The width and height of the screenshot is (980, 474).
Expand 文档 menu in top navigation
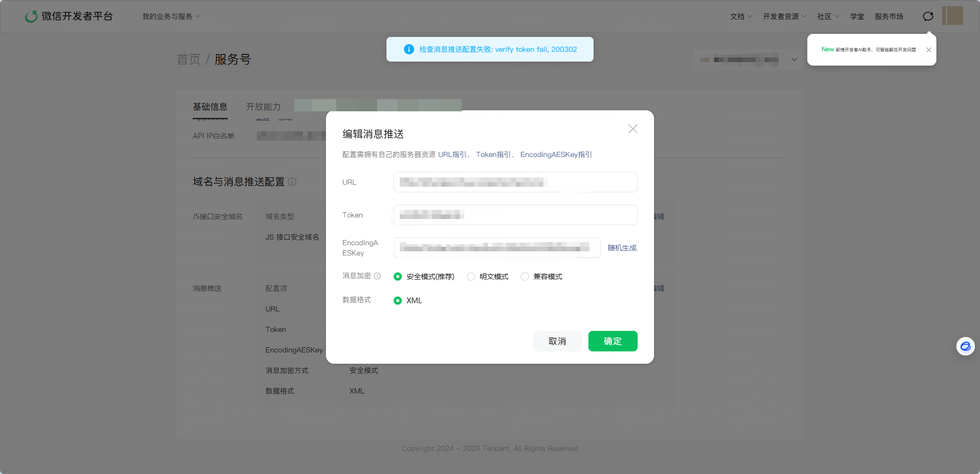(x=741, y=16)
